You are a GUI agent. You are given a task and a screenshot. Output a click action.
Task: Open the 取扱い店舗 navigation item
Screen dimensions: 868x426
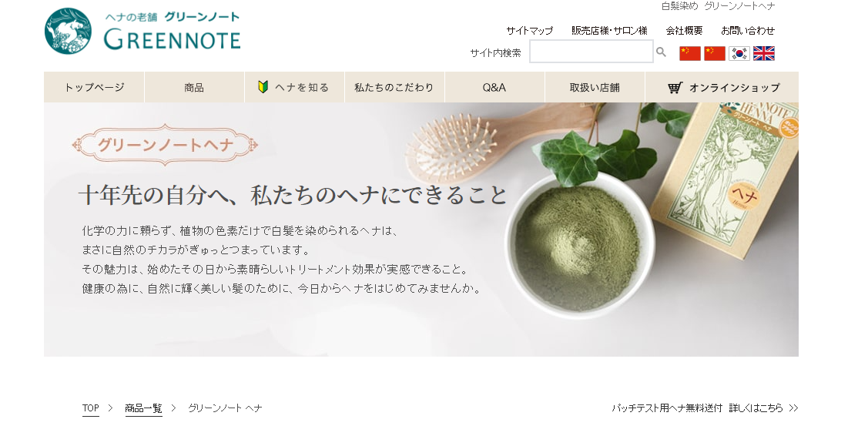pos(595,87)
